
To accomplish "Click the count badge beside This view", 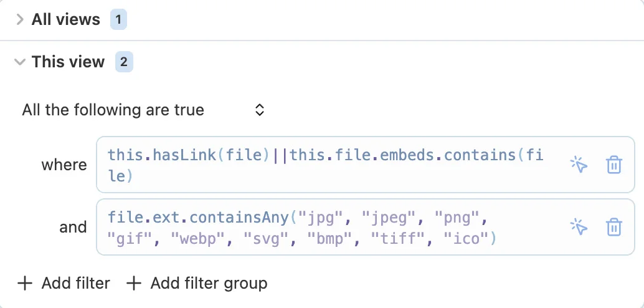I will pyautogui.click(x=123, y=62).
